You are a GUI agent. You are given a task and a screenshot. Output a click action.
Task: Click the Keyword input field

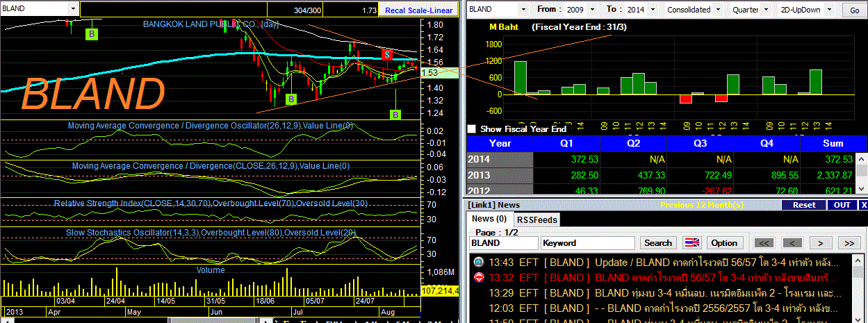[x=588, y=243]
